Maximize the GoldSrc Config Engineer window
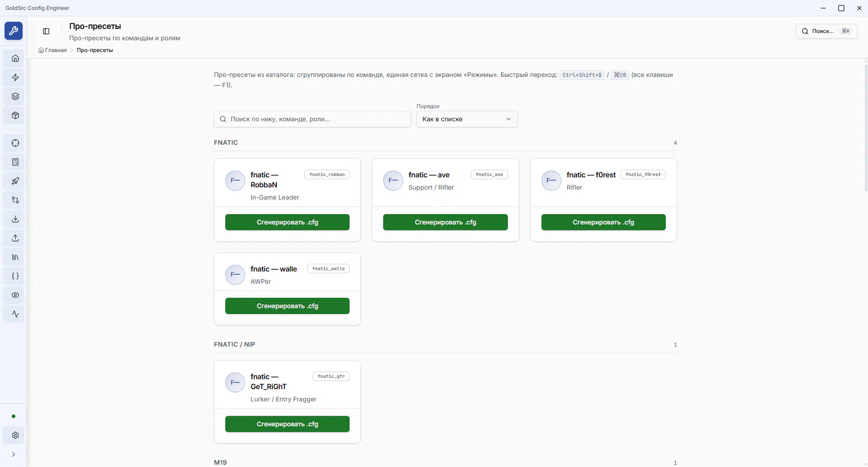The width and height of the screenshot is (868, 467). [x=841, y=8]
